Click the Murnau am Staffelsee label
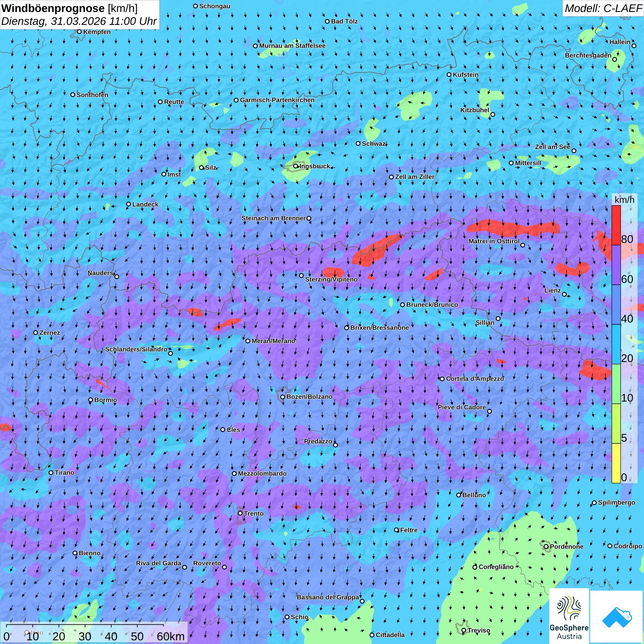Image resolution: width=644 pixels, height=644 pixels. pos(293,46)
